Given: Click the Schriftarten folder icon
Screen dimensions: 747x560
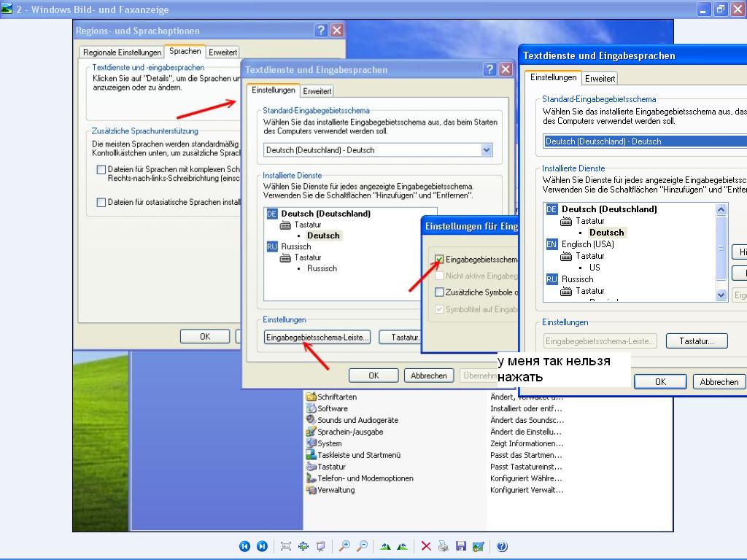Looking at the screenshot, I should tap(311, 397).
